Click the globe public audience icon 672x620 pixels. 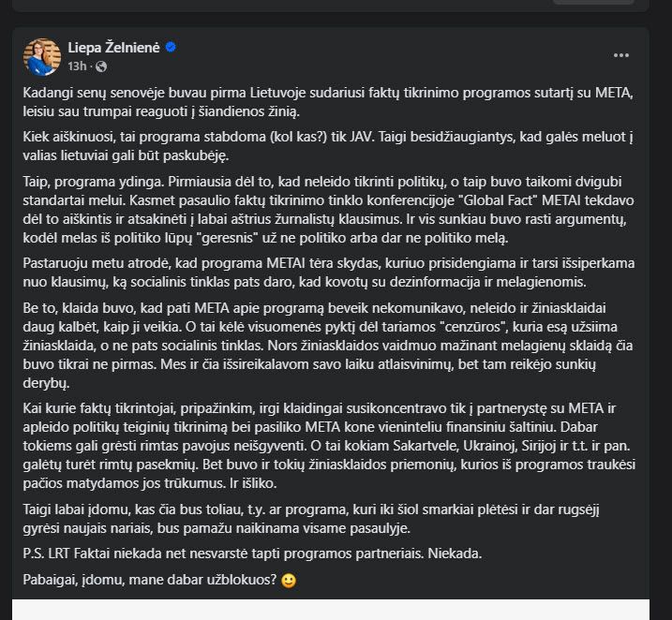click(101, 66)
